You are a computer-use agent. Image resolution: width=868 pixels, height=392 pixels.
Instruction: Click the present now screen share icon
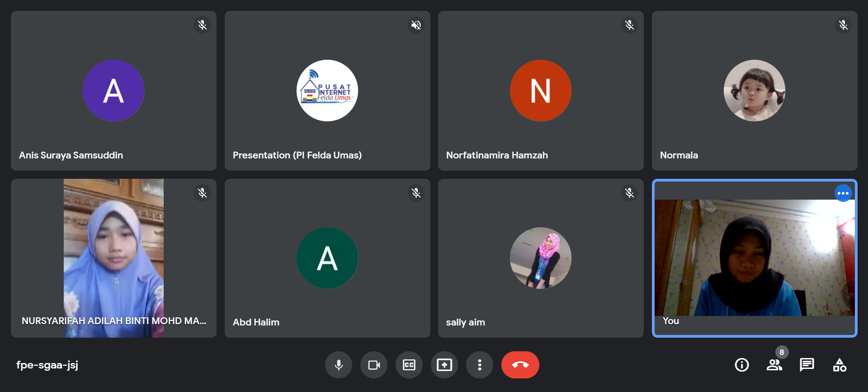click(x=444, y=365)
